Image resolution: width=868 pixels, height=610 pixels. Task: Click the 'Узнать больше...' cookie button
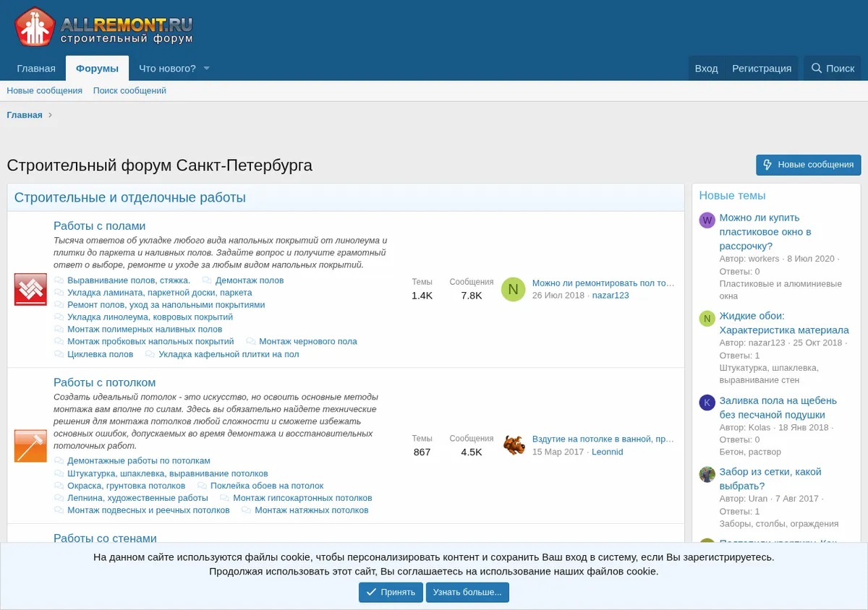coord(467,592)
